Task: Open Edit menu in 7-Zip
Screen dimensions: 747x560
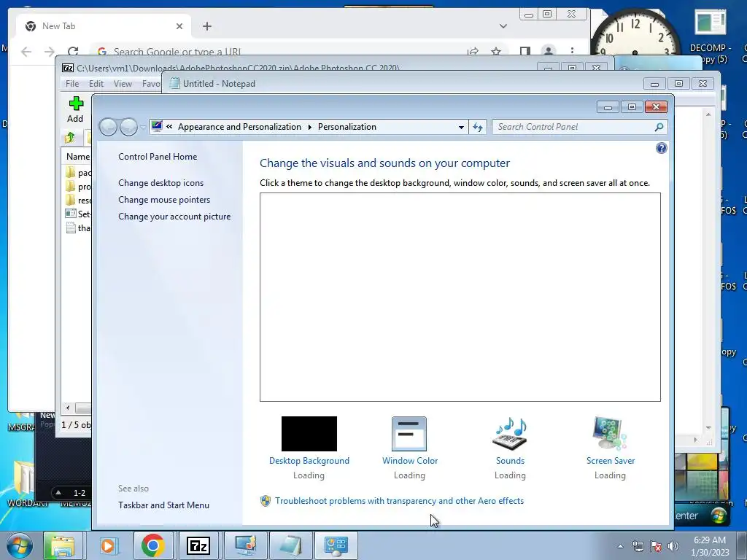Action: pyautogui.click(x=96, y=84)
